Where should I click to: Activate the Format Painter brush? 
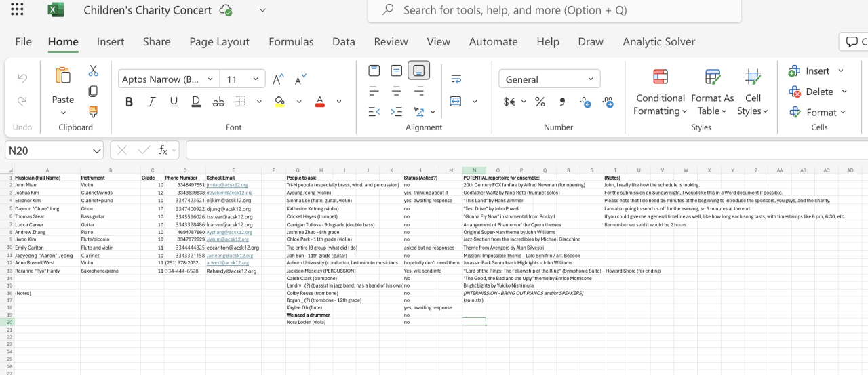pos(94,111)
